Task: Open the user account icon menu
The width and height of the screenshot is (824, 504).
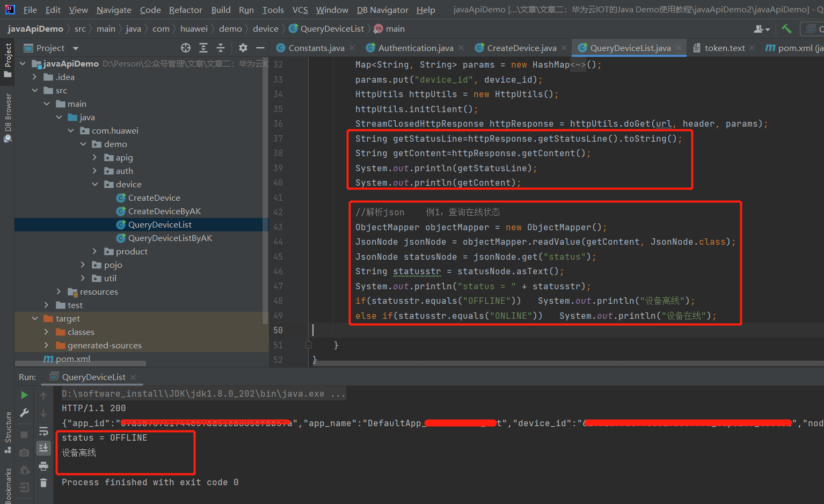Action: [x=762, y=29]
